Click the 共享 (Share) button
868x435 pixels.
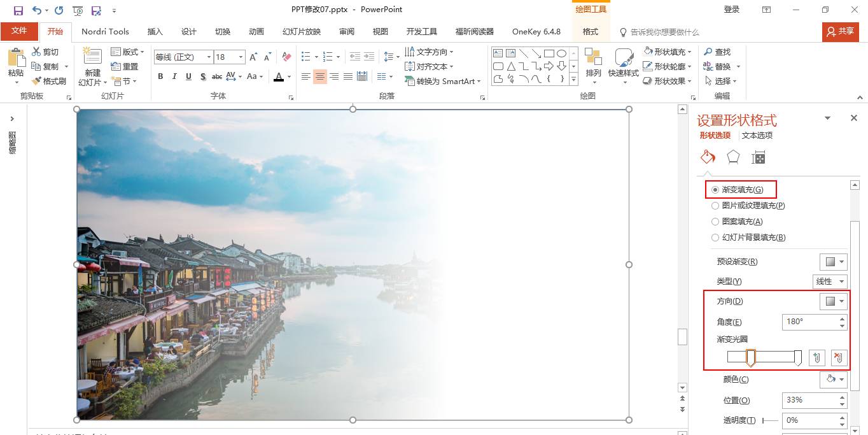click(x=841, y=31)
